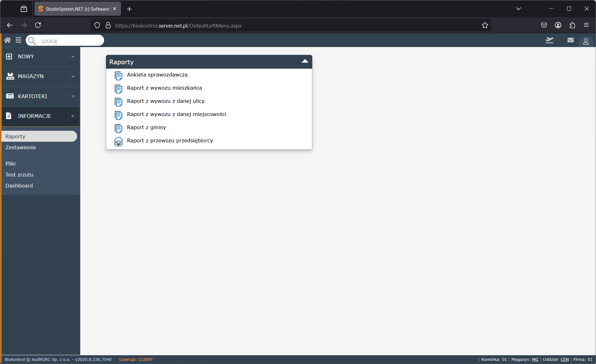596x364 pixels.
Task: Open Raport z gminy
Action: [x=146, y=127]
